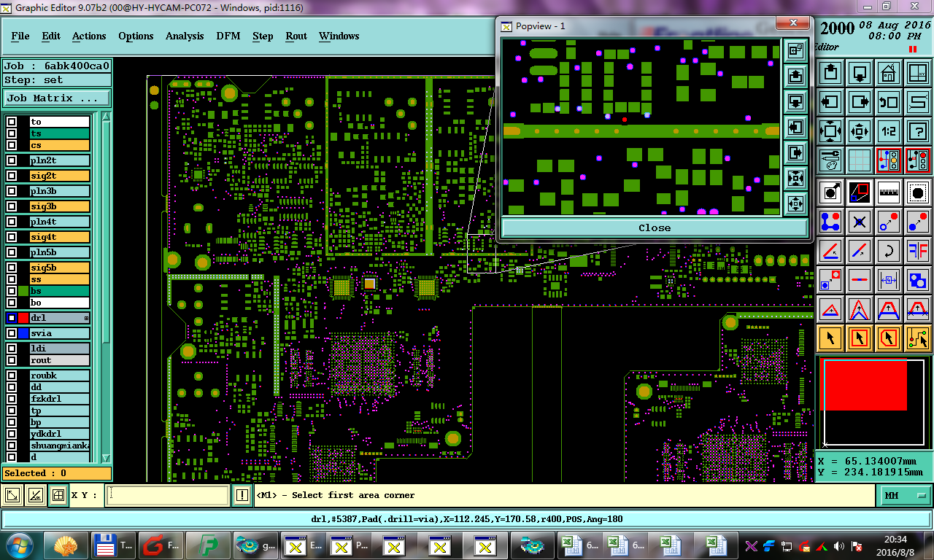Click the connected blue-red points icon
This screenshot has width=934, height=560.
[x=831, y=222]
